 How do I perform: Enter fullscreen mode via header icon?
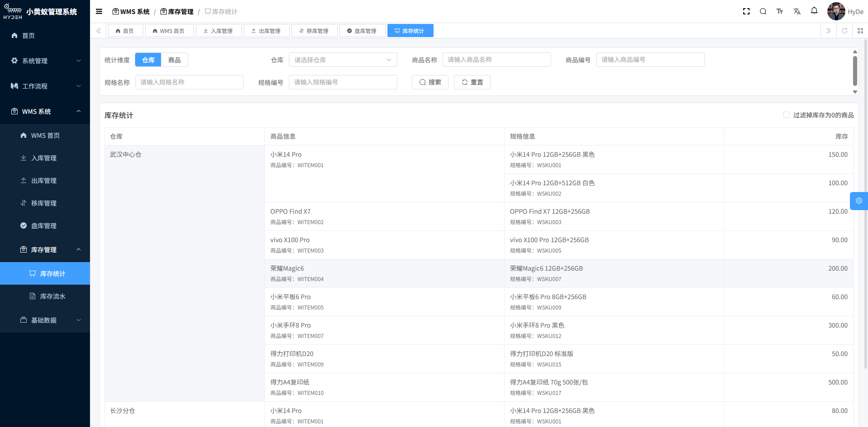click(x=746, y=11)
